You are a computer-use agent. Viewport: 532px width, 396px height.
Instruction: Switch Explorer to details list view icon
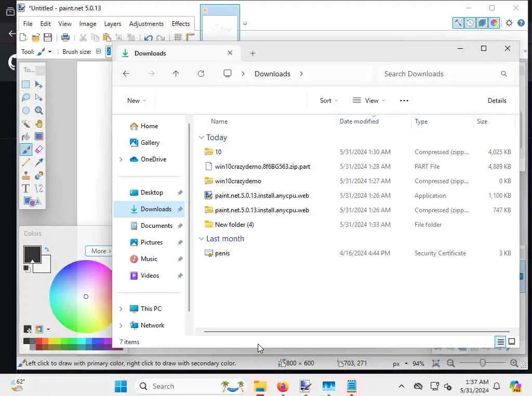click(x=500, y=342)
